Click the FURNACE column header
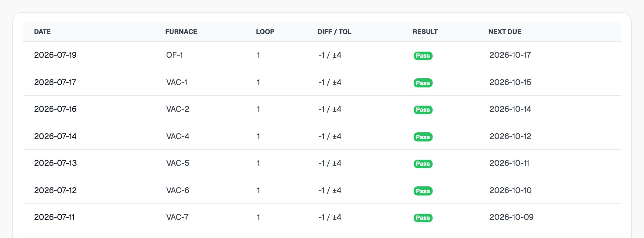The height and width of the screenshot is (238, 644). (x=181, y=32)
